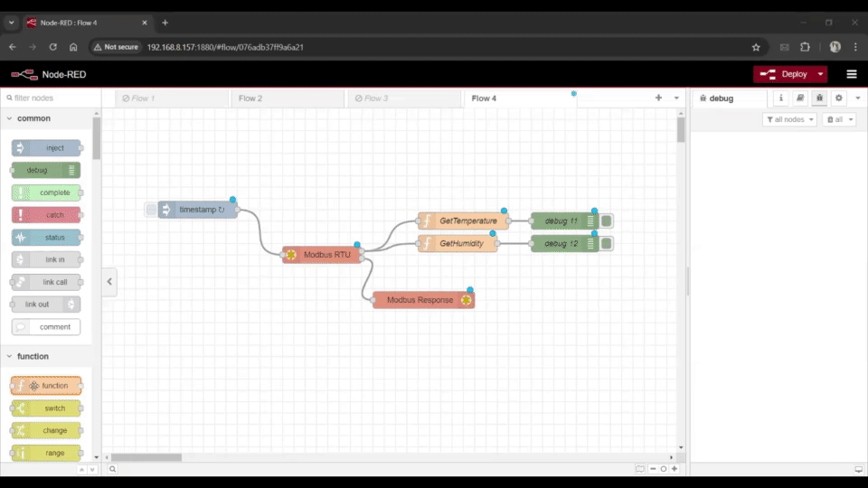Select the debug 12 node
This screenshot has width=868, height=488.
pyautogui.click(x=564, y=243)
